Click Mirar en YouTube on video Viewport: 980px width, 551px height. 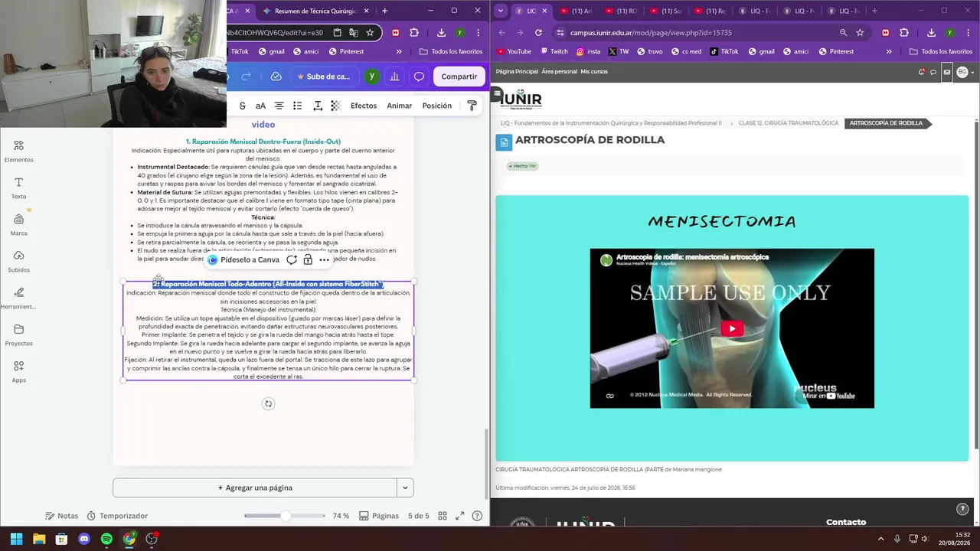828,396
